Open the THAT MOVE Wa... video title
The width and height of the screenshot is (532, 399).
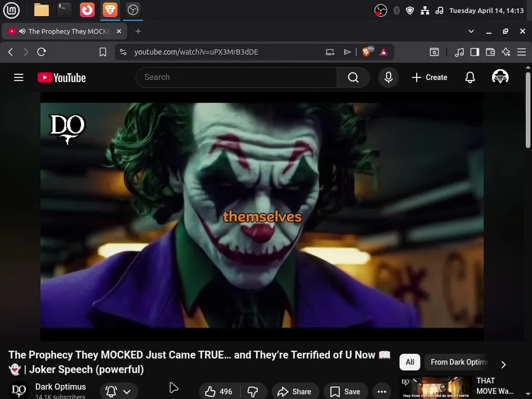[495, 386]
